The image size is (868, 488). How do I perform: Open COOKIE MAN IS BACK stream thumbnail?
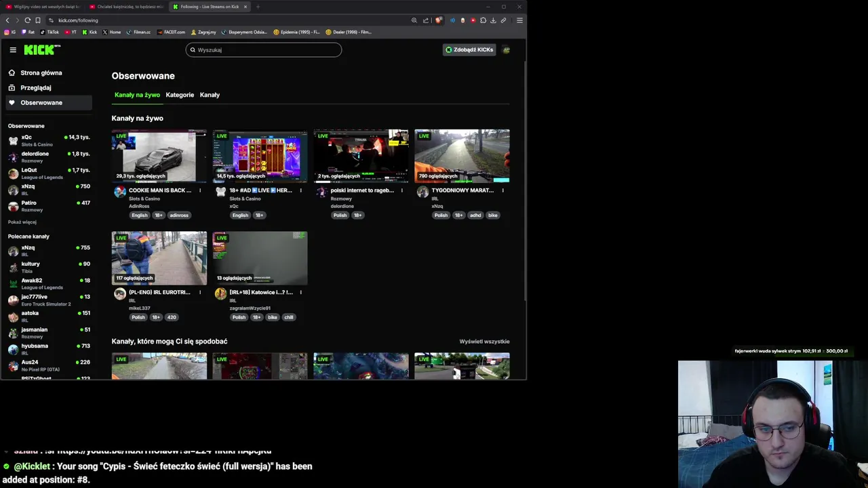point(159,156)
